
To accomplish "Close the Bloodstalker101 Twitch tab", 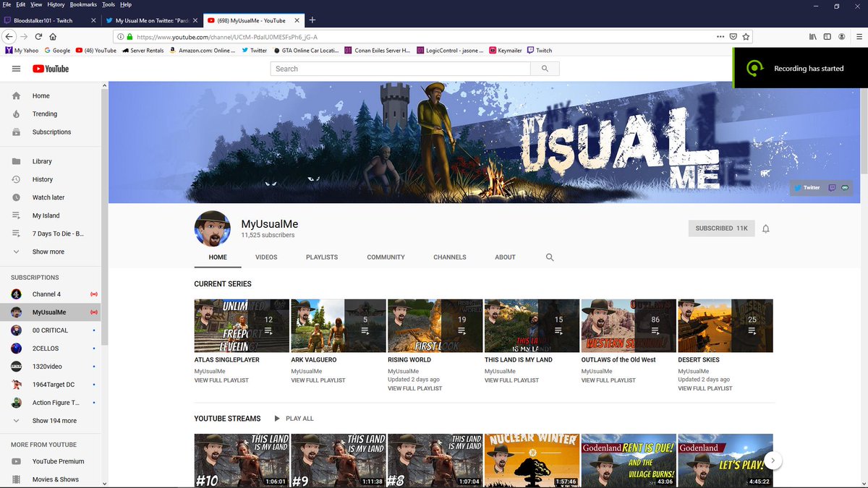I will coord(93,20).
